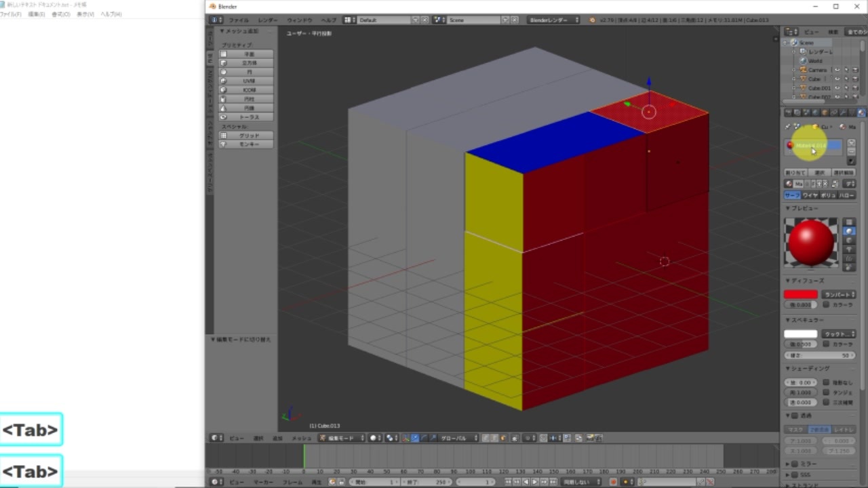Click the cylinder primitive icon
Image resolution: width=868 pixels, height=488 pixels.
pos(223,99)
